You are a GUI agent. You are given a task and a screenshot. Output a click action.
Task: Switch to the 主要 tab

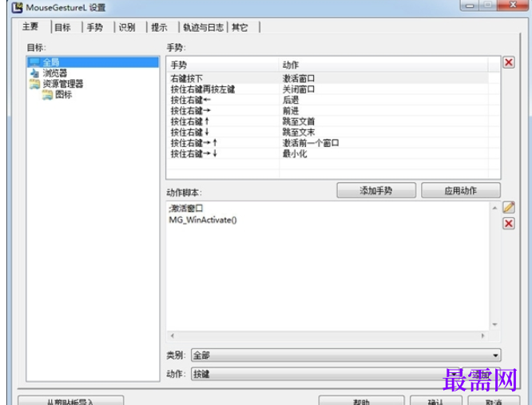pyautogui.click(x=30, y=26)
